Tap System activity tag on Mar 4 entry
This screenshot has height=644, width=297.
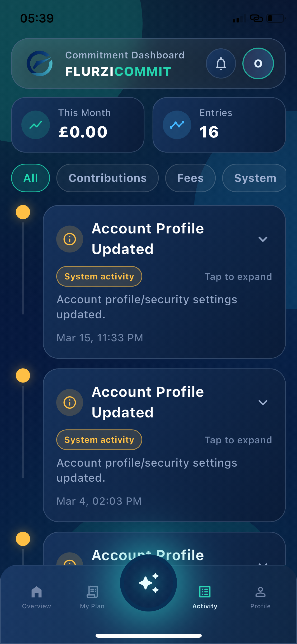coord(99,440)
